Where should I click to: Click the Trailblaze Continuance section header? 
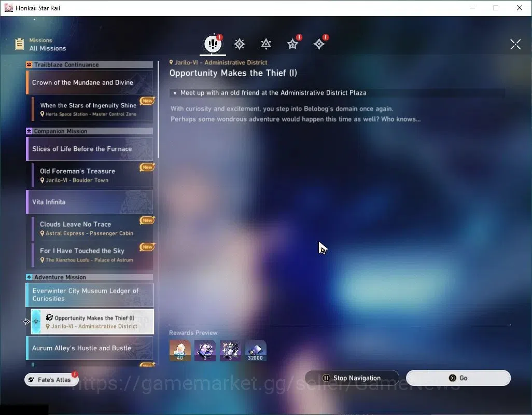[x=90, y=64]
